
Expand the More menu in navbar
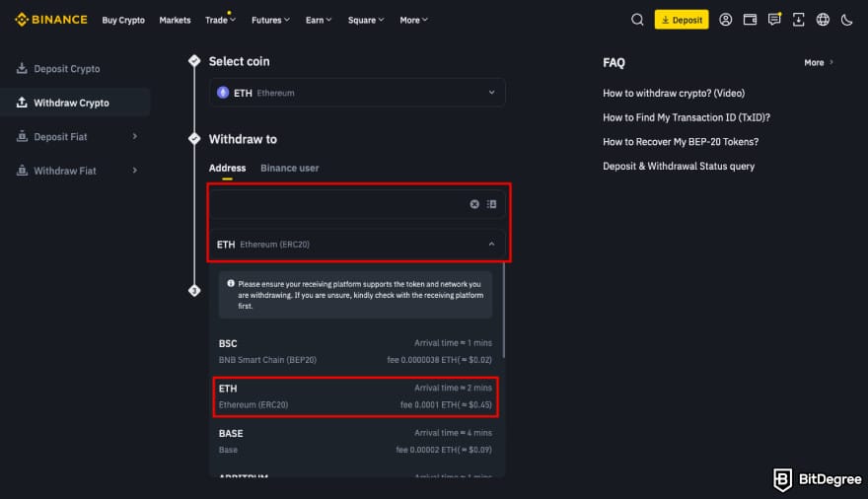pyautogui.click(x=414, y=20)
